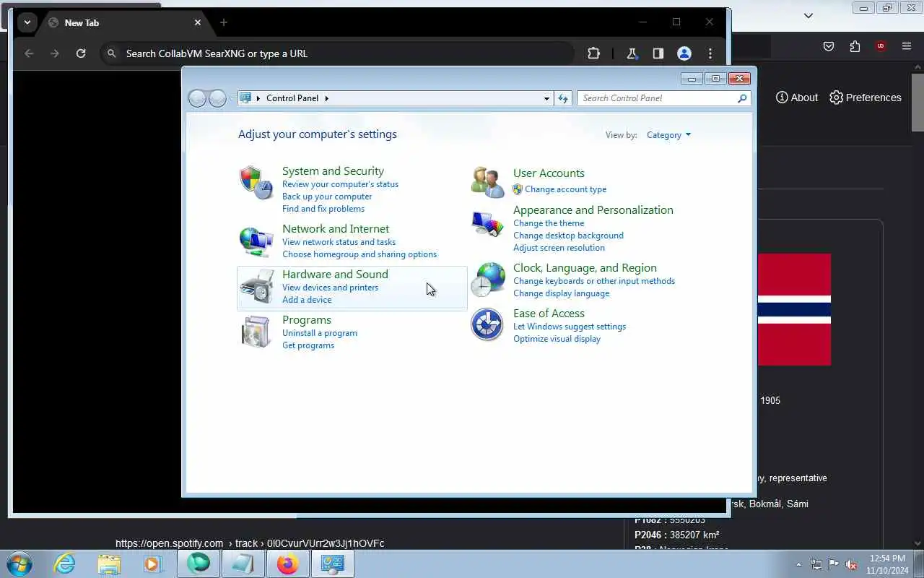Click the Control Panel taskbar button
Screen dimensions: 924x578
[x=332, y=564]
